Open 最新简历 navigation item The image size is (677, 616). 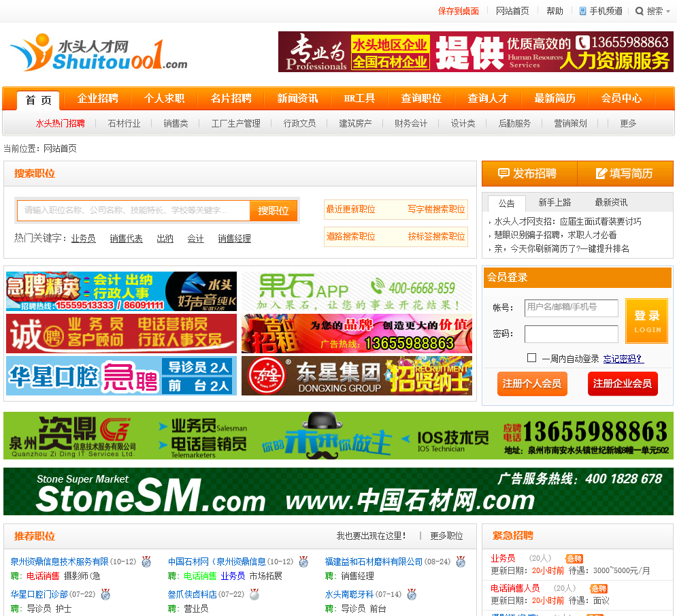click(x=555, y=99)
